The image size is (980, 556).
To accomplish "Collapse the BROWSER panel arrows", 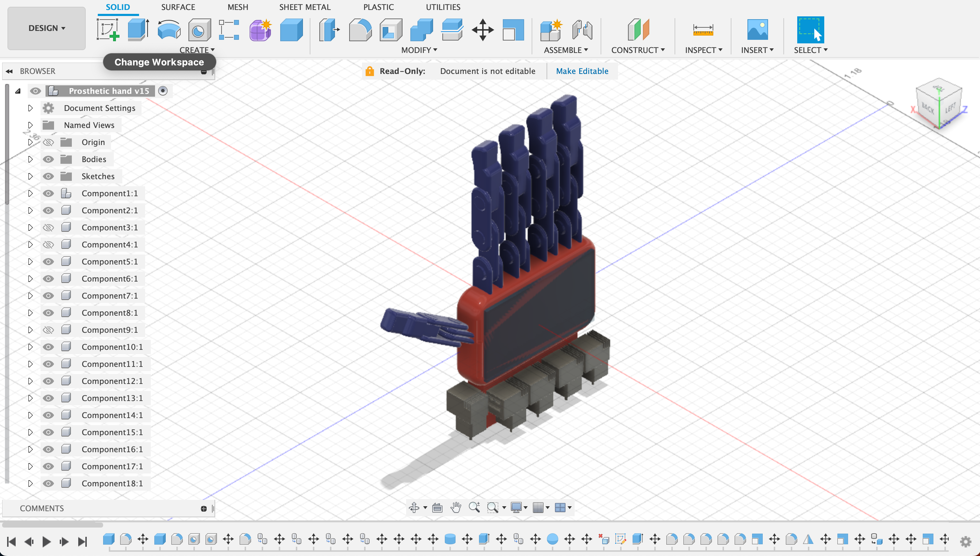I will (x=9, y=71).
